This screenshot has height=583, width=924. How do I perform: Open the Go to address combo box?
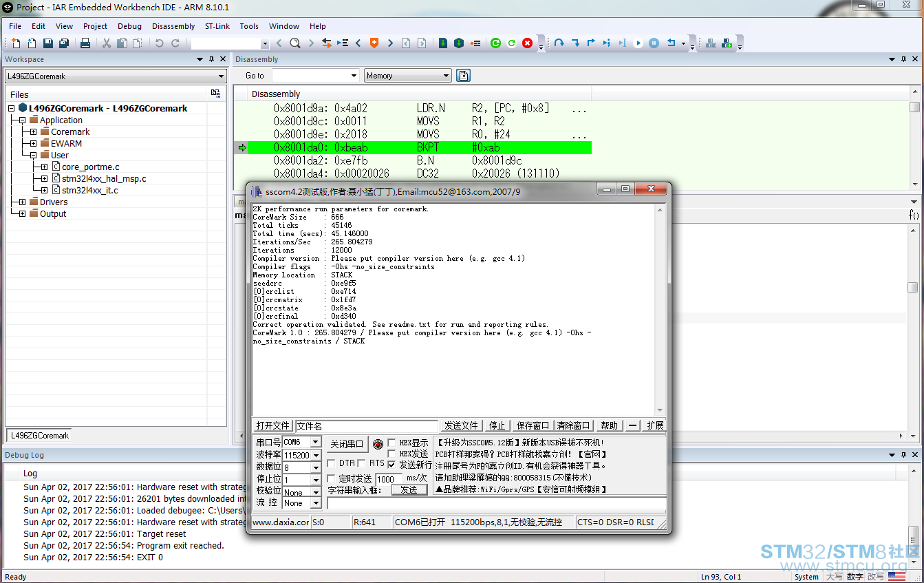pos(315,76)
